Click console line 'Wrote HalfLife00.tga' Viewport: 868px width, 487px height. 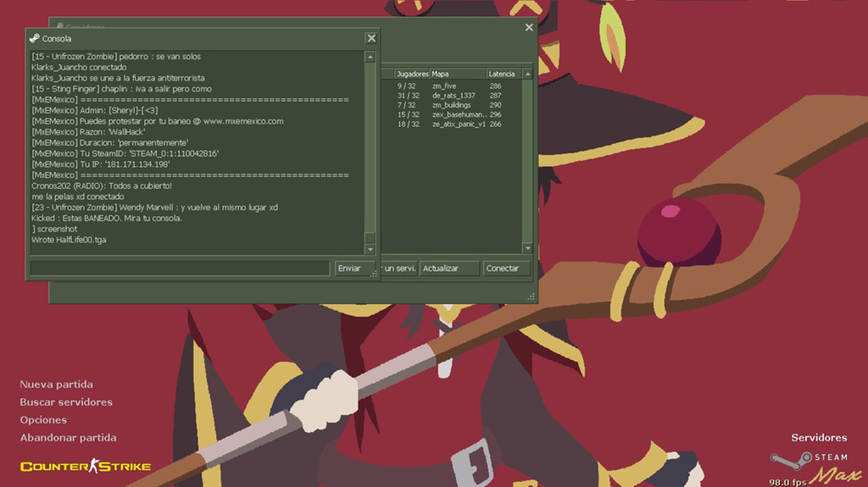click(x=69, y=240)
